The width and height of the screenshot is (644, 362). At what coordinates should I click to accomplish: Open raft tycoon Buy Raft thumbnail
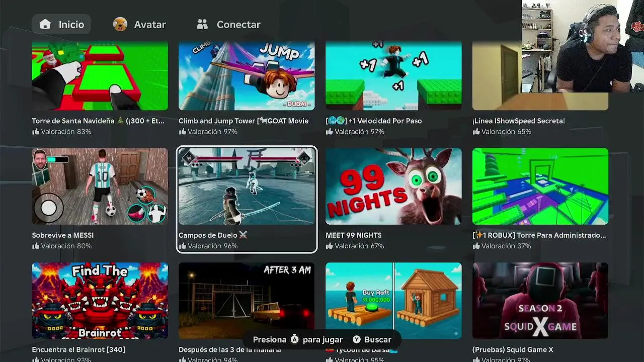click(x=393, y=301)
